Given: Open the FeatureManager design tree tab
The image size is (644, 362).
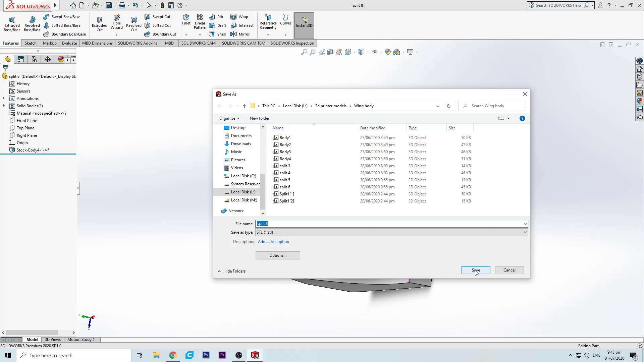Looking at the screenshot, I should pyautogui.click(x=7, y=59).
